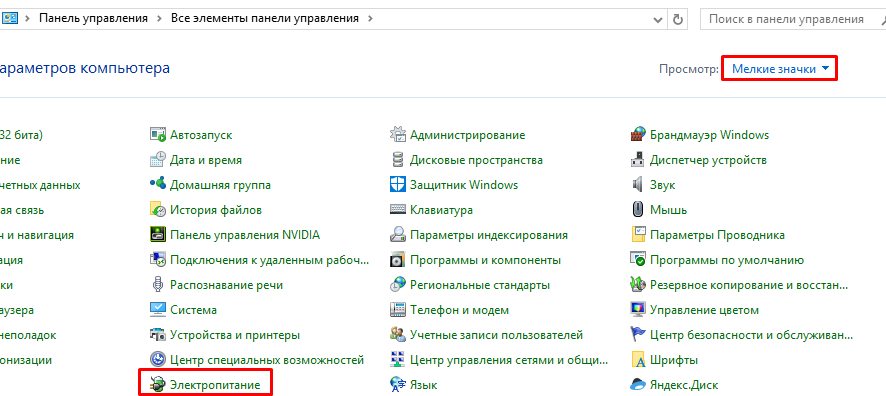Open the Администрирование link
This screenshot has width=886, height=396.
pyautogui.click(x=467, y=136)
